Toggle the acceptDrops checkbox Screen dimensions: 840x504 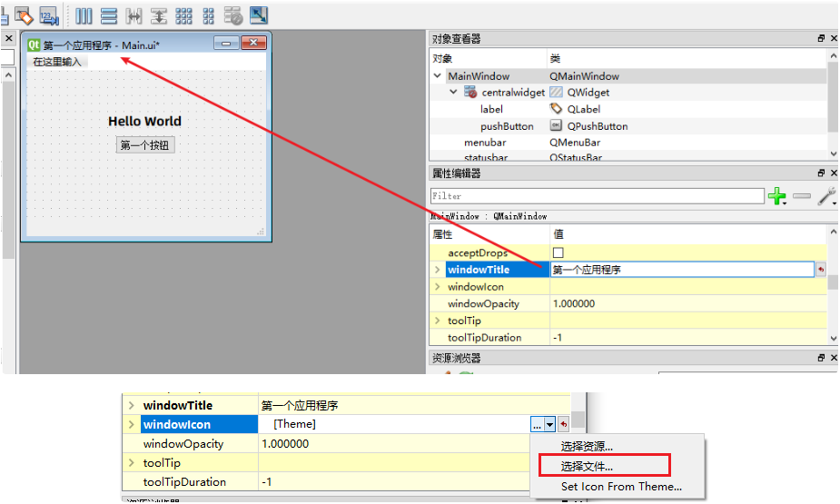(558, 252)
